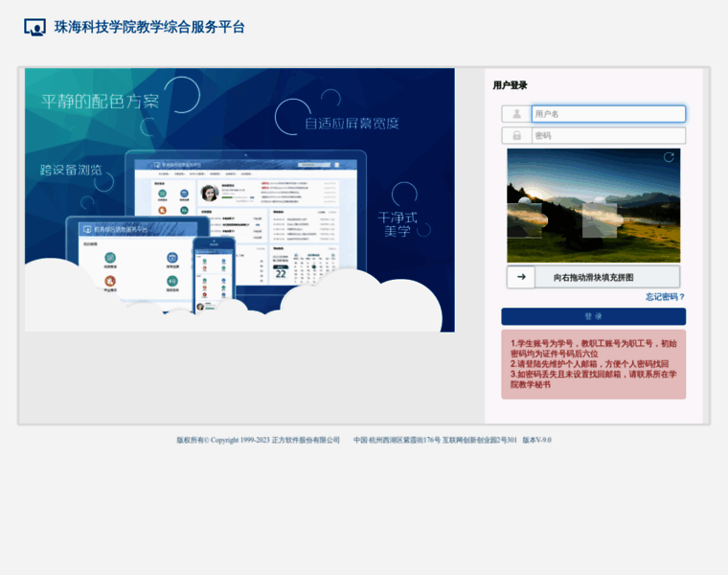
Task: Click the captcha puzzle landscape image
Action: (x=593, y=206)
